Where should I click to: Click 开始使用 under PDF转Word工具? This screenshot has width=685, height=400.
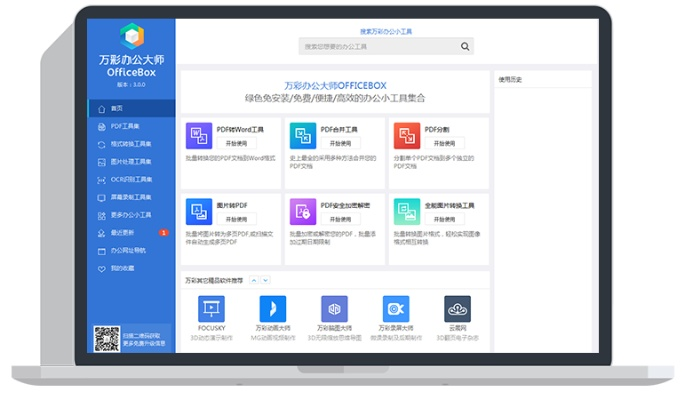click(234, 144)
